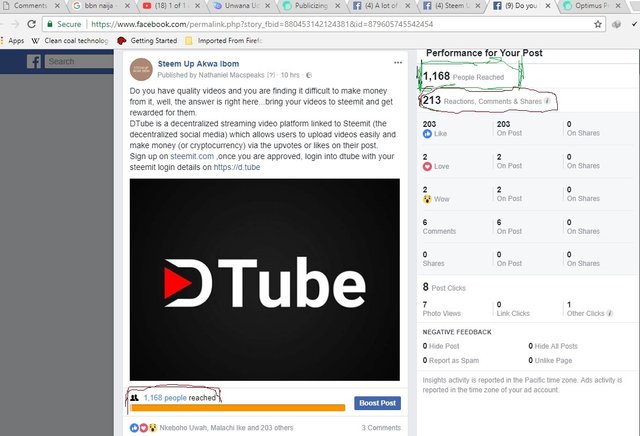Screen dimensions: 640x436
Task: Click the extension icon right of the address bar
Action: click(616, 24)
